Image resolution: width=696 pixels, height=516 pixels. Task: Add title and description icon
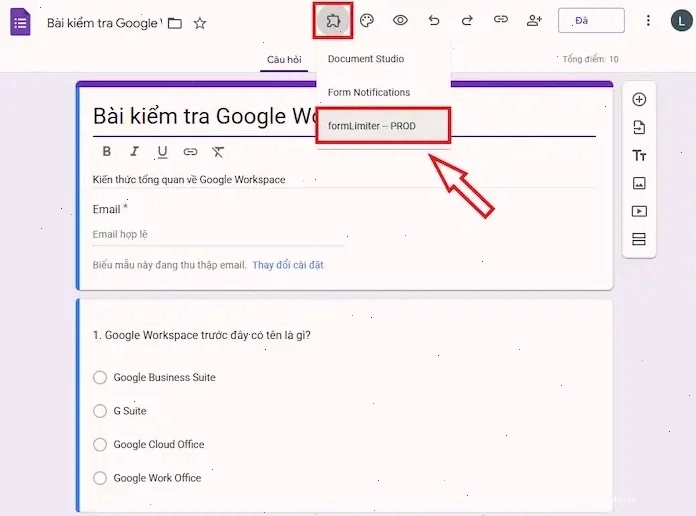click(639, 155)
